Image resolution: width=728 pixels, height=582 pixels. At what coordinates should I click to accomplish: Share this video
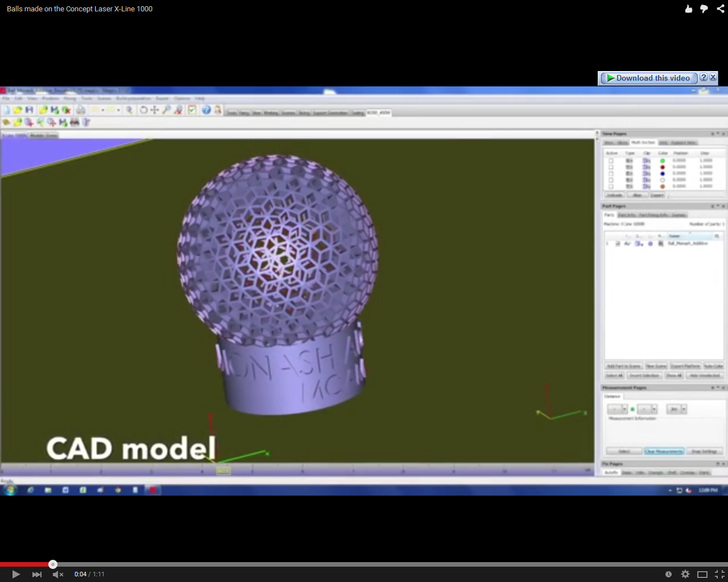pos(721,9)
